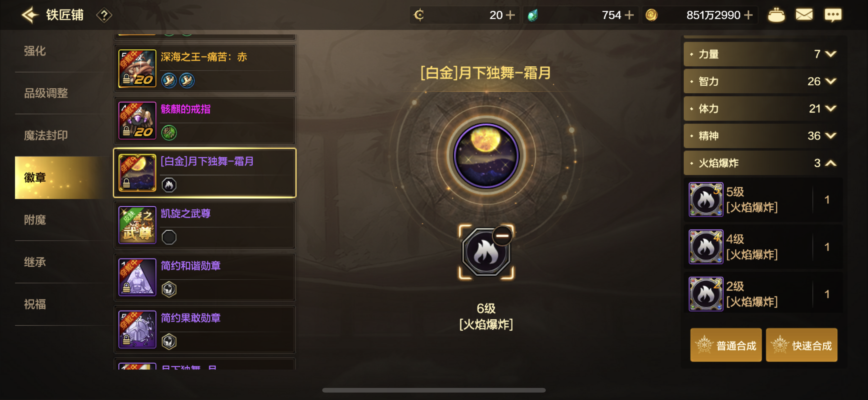
Task: Select the 5级 火焰爆炸 emblem icon
Action: click(706, 200)
